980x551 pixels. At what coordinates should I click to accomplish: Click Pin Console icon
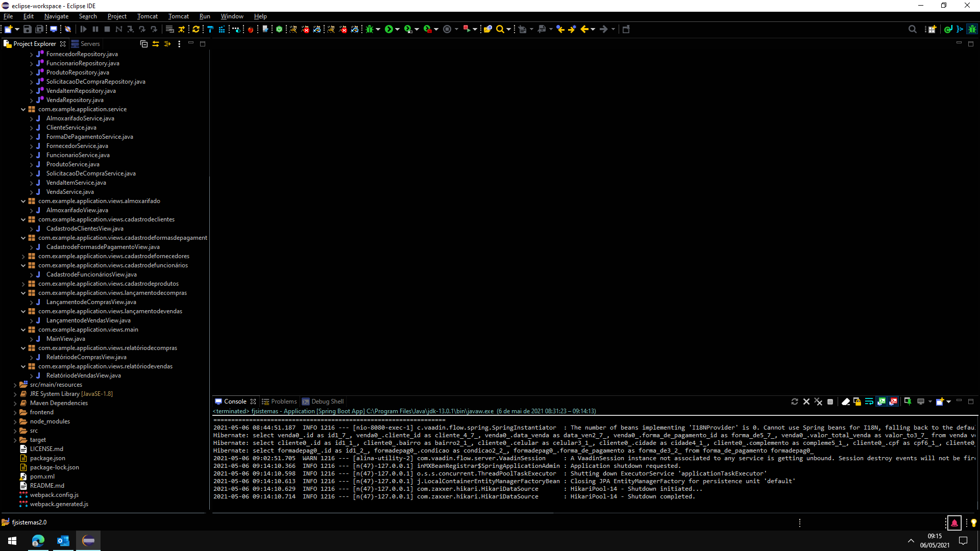click(x=908, y=402)
